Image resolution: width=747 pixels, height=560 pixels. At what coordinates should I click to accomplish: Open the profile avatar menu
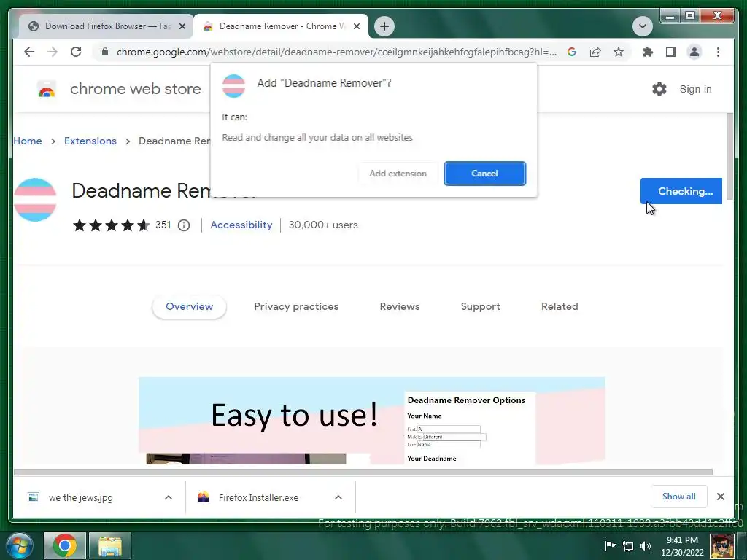[x=694, y=52]
